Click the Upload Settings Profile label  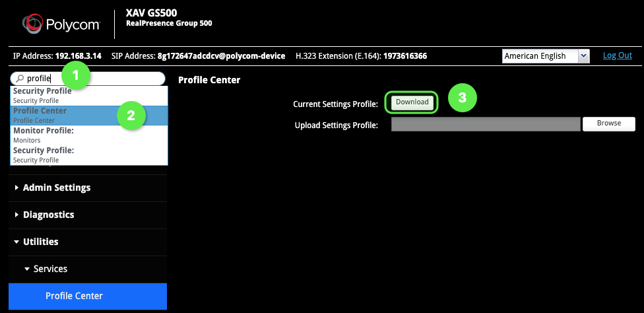point(336,125)
